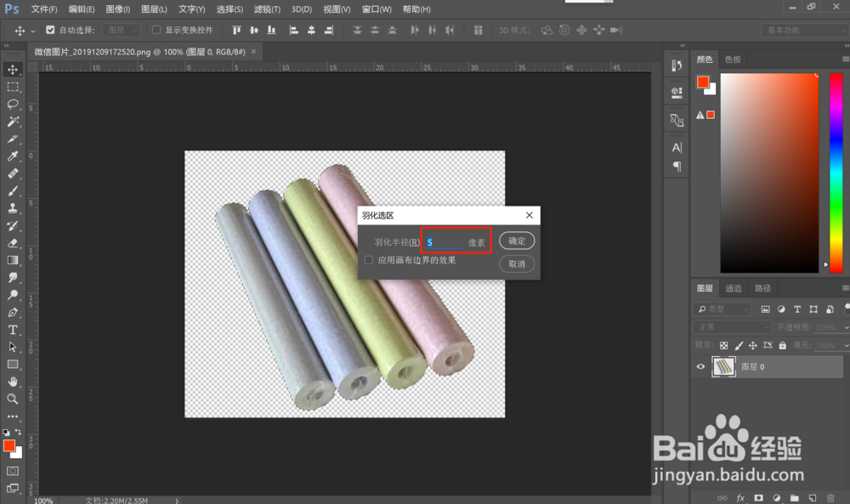850x504 pixels.
Task: Select the Eyedropper tool
Action: pos(13,156)
